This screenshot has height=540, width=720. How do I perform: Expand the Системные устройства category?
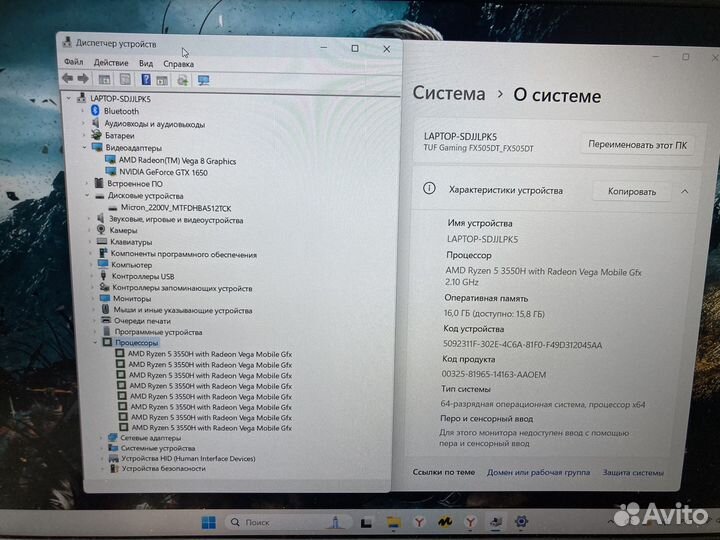tap(102, 448)
